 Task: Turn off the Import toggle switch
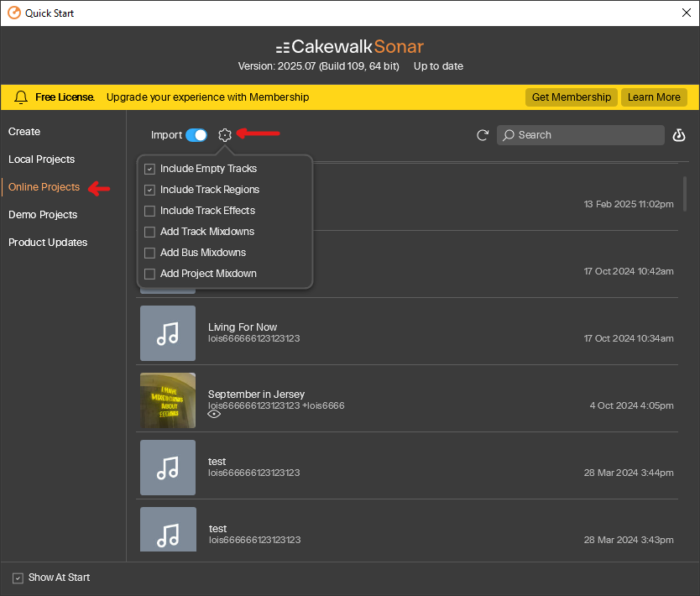(x=196, y=135)
